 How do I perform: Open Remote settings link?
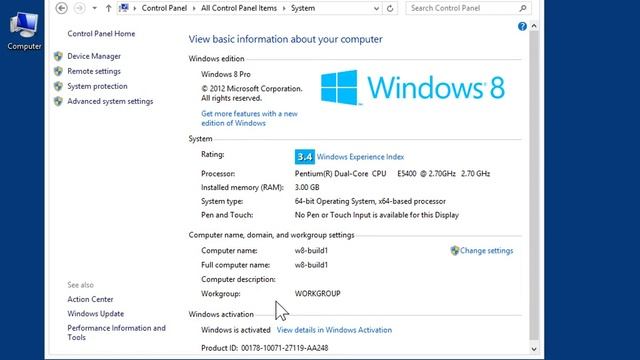(94, 71)
